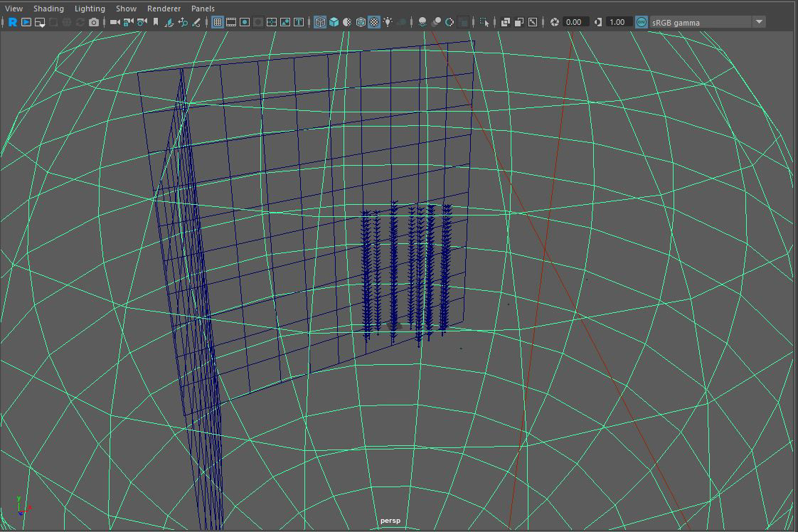Click the Select Camera icon
Screen dimensions: 798x532
click(x=115, y=22)
